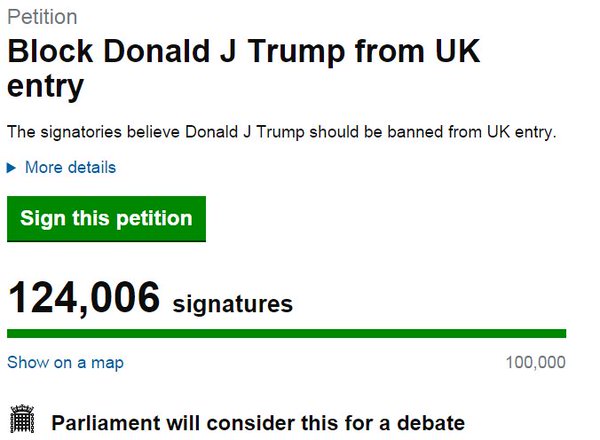Screen dimensions: 600x440
Task: Click the Petition label above the title
Action: (42, 17)
